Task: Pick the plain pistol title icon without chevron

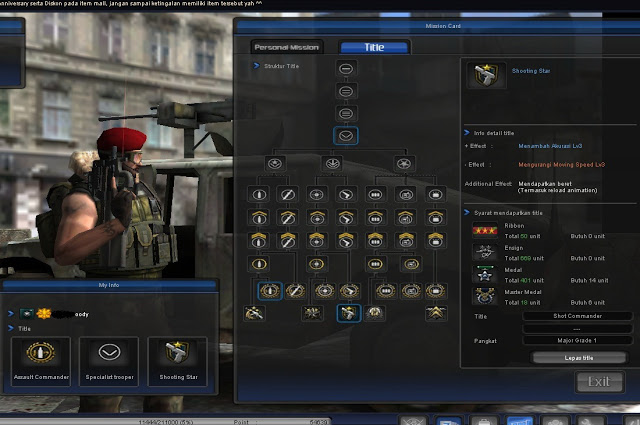Action: [346, 194]
